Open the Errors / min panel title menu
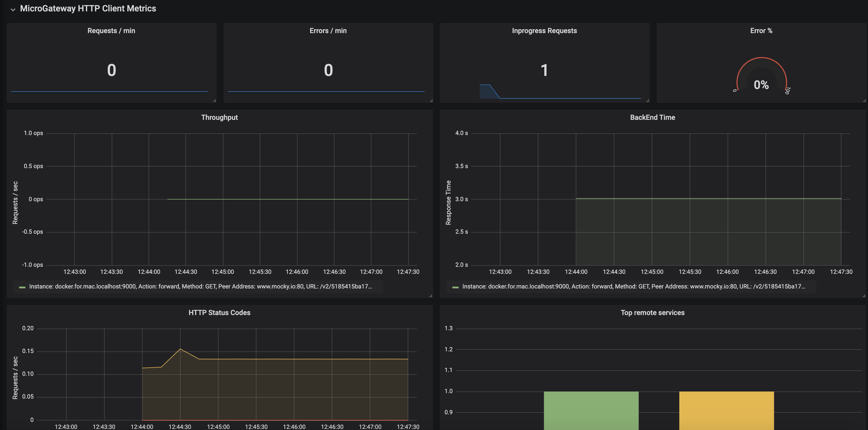The width and height of the screenshot is (868, 430). (x=328, y=31)
